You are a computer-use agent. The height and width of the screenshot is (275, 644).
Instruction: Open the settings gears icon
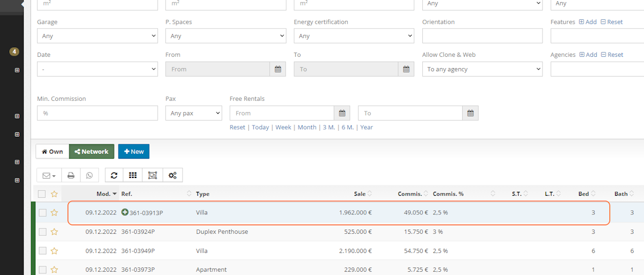coord(172,175)
